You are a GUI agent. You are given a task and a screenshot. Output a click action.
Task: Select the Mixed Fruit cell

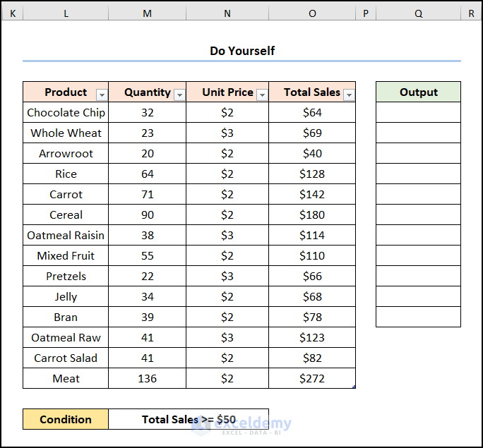[x=66, y=255]
